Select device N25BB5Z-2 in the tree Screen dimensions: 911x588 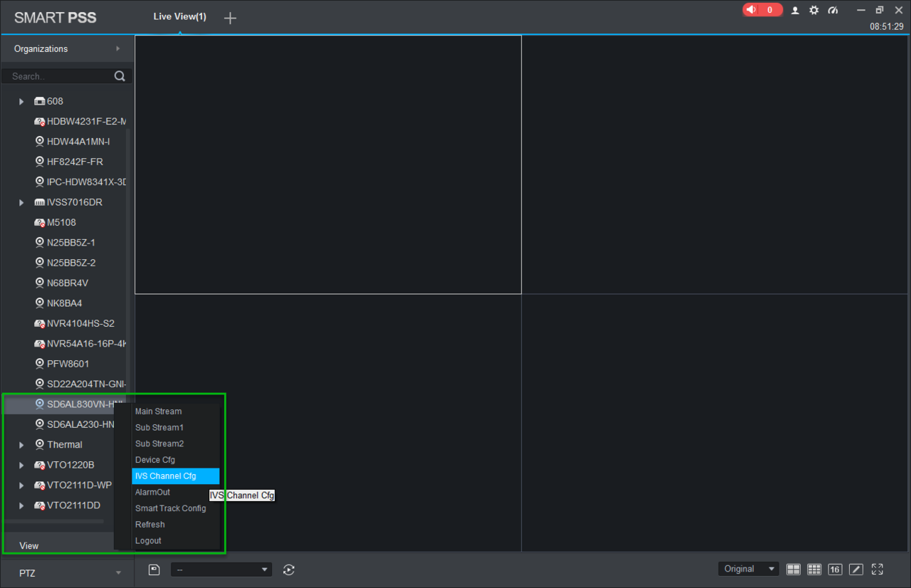point(71,263)
